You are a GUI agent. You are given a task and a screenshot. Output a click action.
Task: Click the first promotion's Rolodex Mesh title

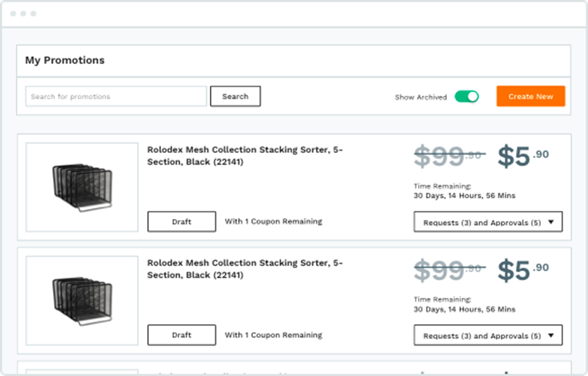pyautogui.click(x=245, y=156)
